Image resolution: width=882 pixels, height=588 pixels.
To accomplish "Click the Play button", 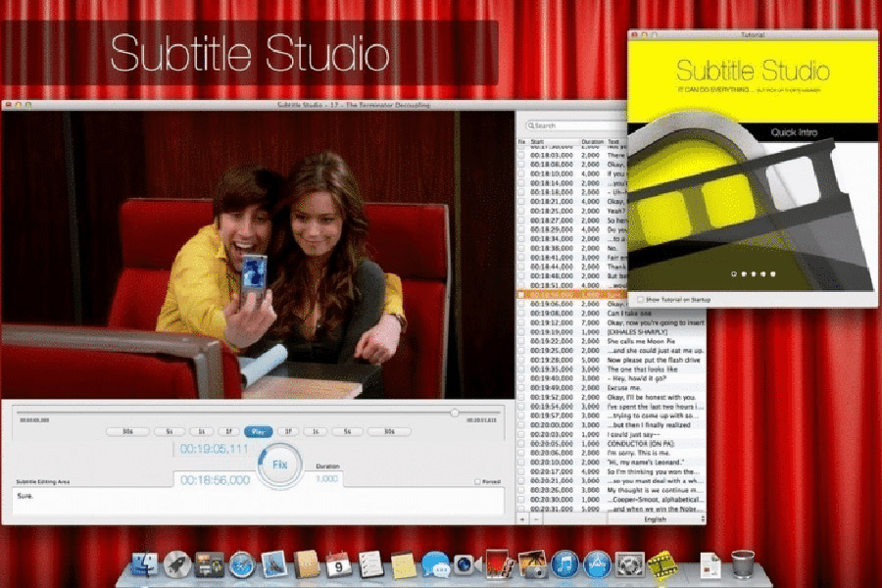I will [x=258, y=431].
